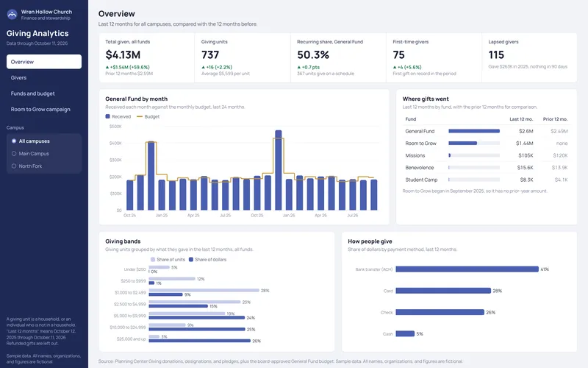Click the Giving bands panel heading
Viewport: 588px width, 368px height.
pyautogui.click(x=123, y=241)
